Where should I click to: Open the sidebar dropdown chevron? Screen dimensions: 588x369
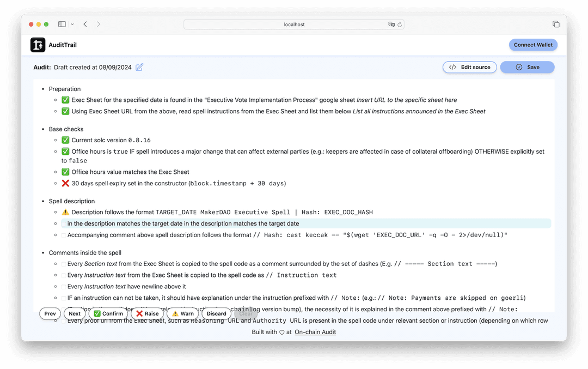click(72, 24)
